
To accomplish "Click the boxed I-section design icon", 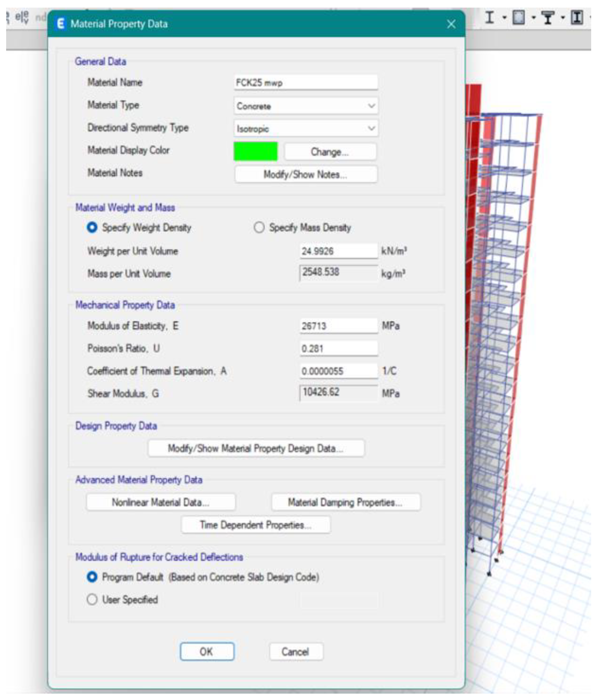I will pyautogui.click(x=577, y=18).
